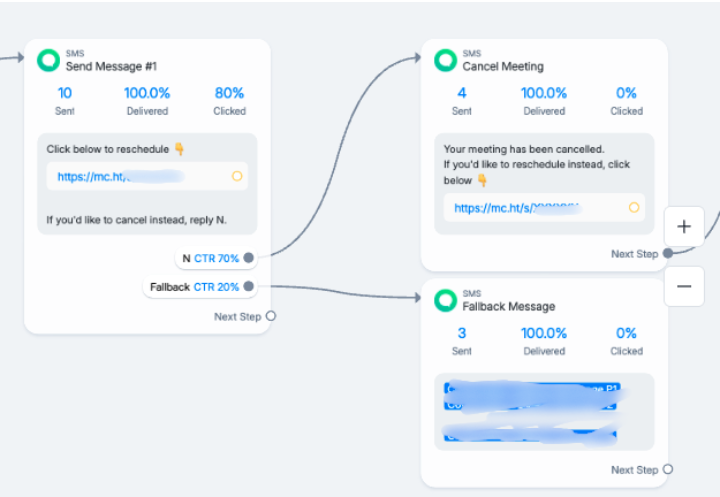This screenshot has height=497, width=720.
Task: Click the Fallback Message SMS icon
Action: 445,300
